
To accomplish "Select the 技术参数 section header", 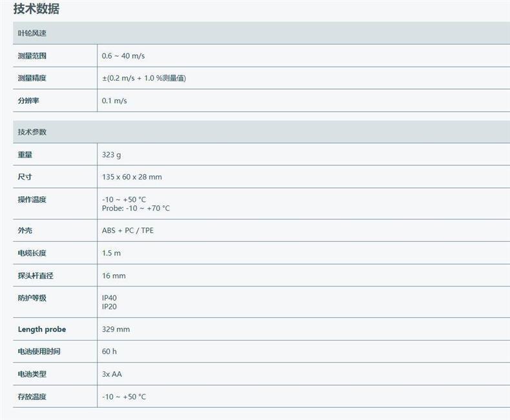I will (32, 132).
